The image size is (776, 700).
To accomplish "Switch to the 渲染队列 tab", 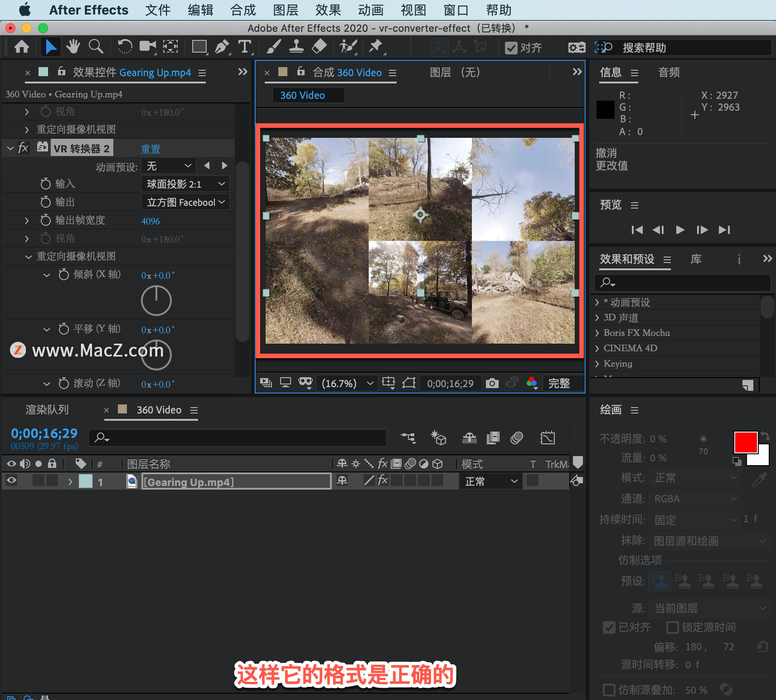I will pyautogui.click(x=47, y=410).
